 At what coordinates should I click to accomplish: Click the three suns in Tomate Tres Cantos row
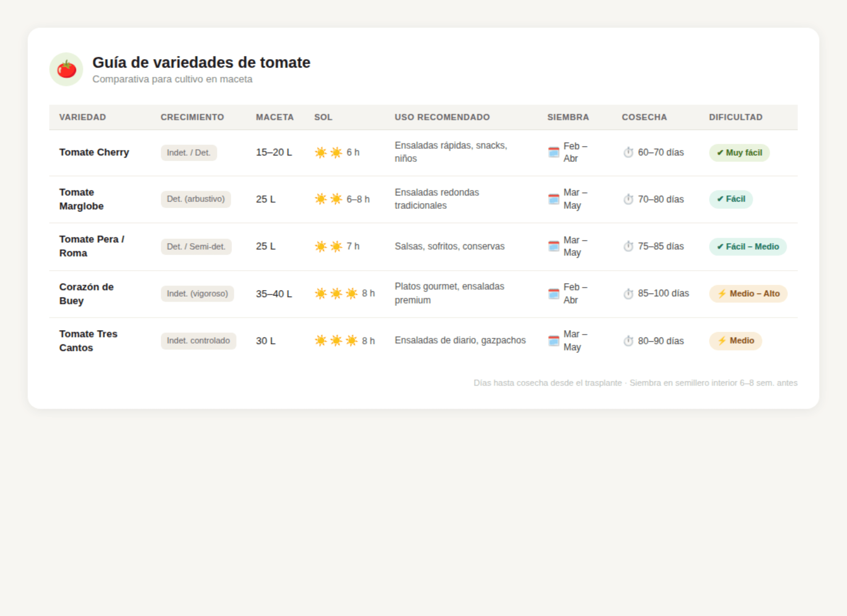coord(336,340)
